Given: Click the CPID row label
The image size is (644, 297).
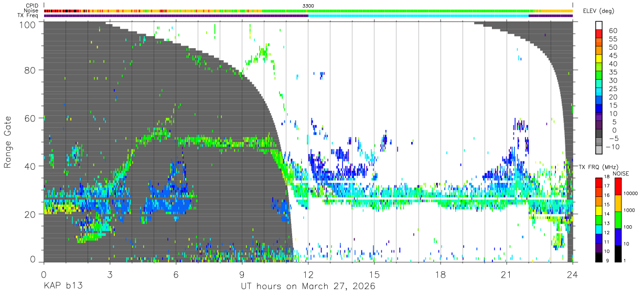Looking at the screenshot, I should 31,6.
